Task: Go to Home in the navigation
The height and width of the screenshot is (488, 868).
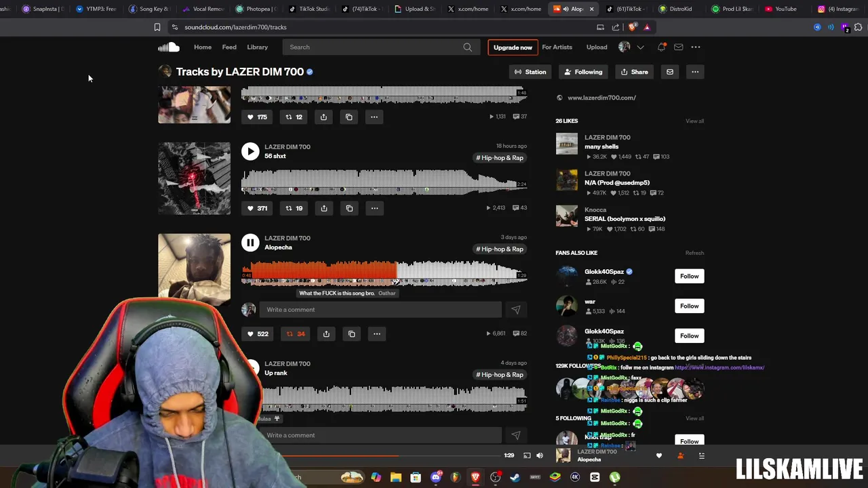Action: click(203, 47)
